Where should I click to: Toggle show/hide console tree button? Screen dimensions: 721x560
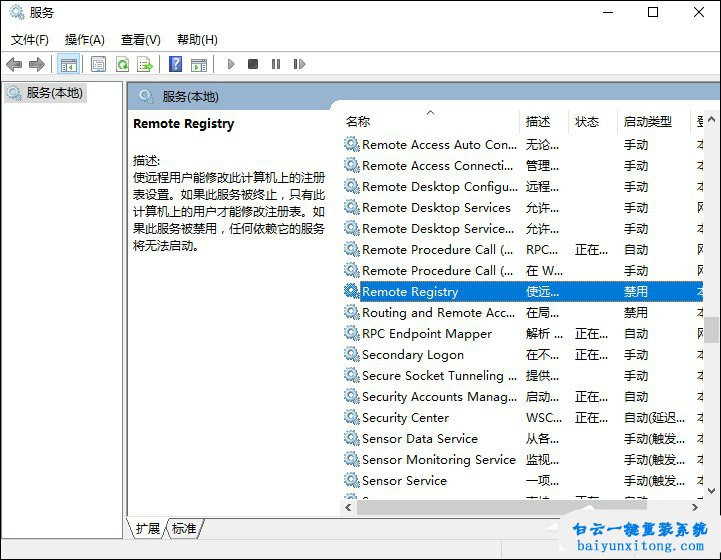tap(68, 64)
